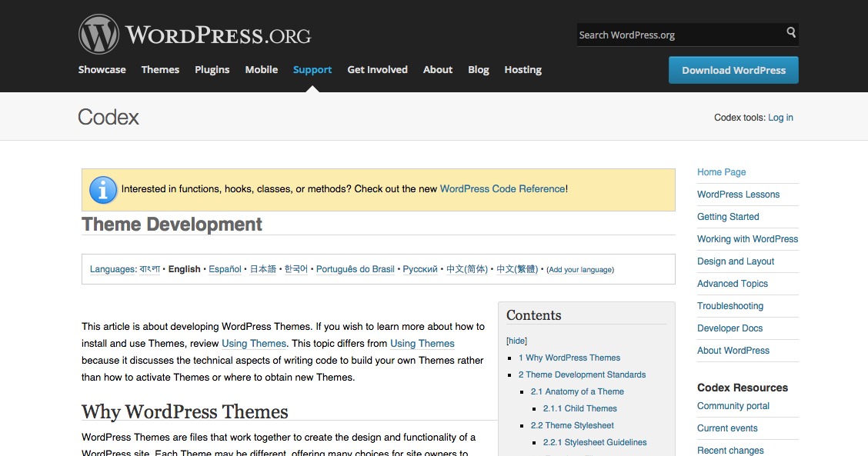Click the Codex Resources heading
This screenshot has height=456, width=868.
coord(743,388)
